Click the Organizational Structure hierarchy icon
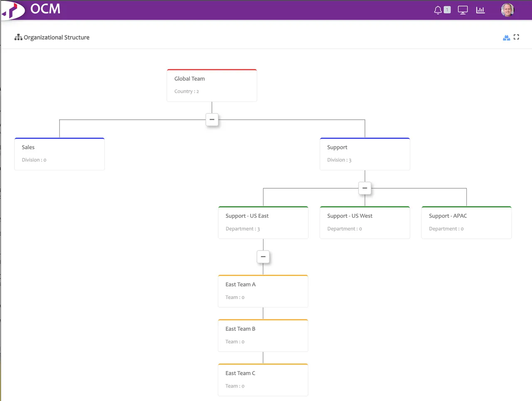The image size is (532, 401). click(x=18, y=37)
